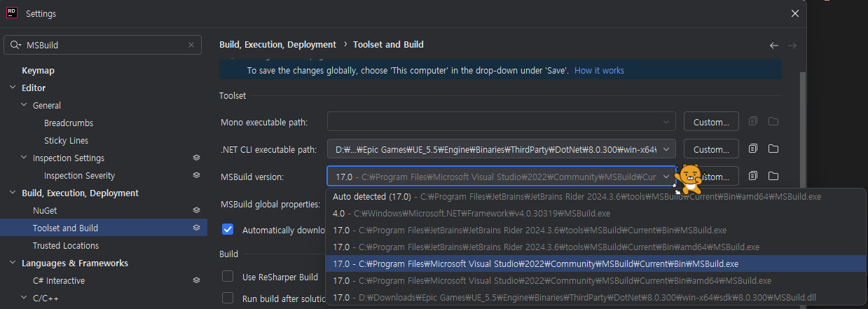
Task: Open Breadcrumbs settings page
Action: coord(69,123)
